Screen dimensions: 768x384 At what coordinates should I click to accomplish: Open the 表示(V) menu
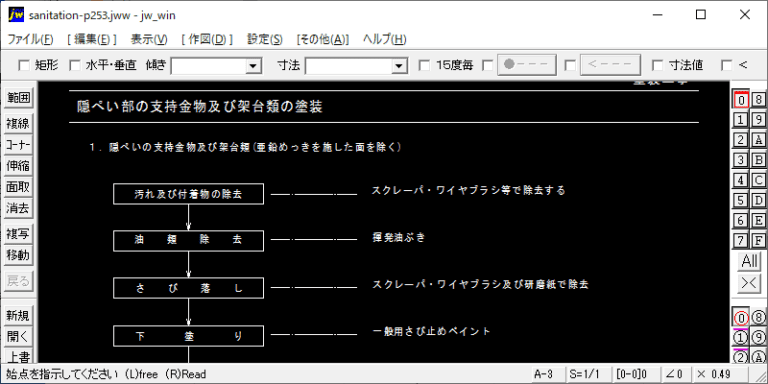(149, 40)
